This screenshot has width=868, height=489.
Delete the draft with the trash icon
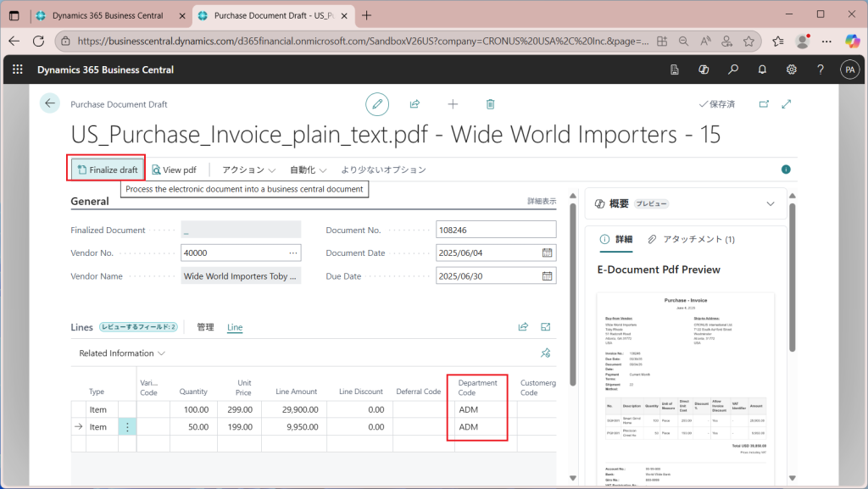(x=490, y=104)
